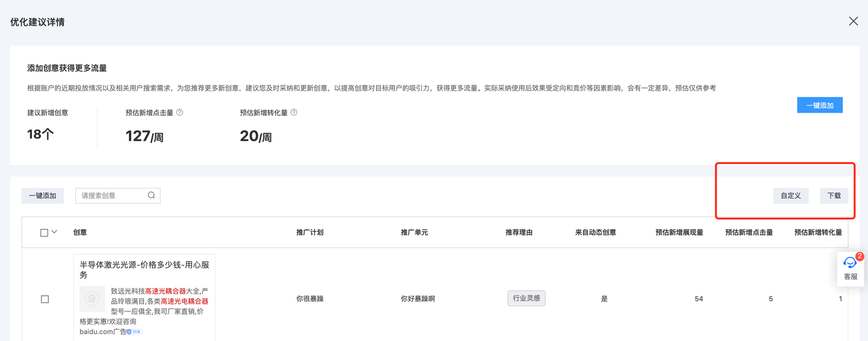Click the 推广计划 column header

[310, 233]
